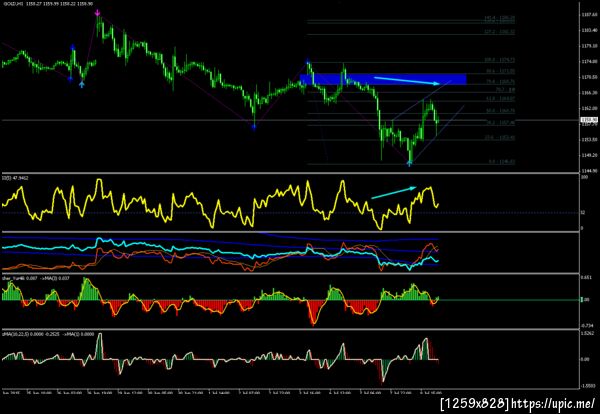Click 1149.20 on the price scale
The width and height of the screenshot is (600, 414).
589,155
